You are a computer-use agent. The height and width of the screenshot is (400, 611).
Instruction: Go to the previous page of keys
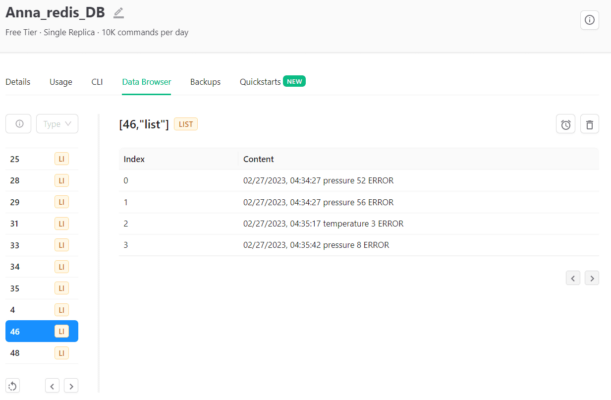tap(52, 386)
